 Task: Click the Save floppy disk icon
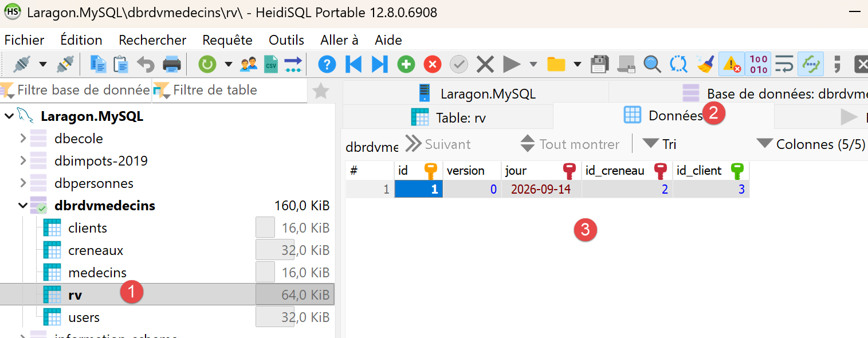(599, 64)
